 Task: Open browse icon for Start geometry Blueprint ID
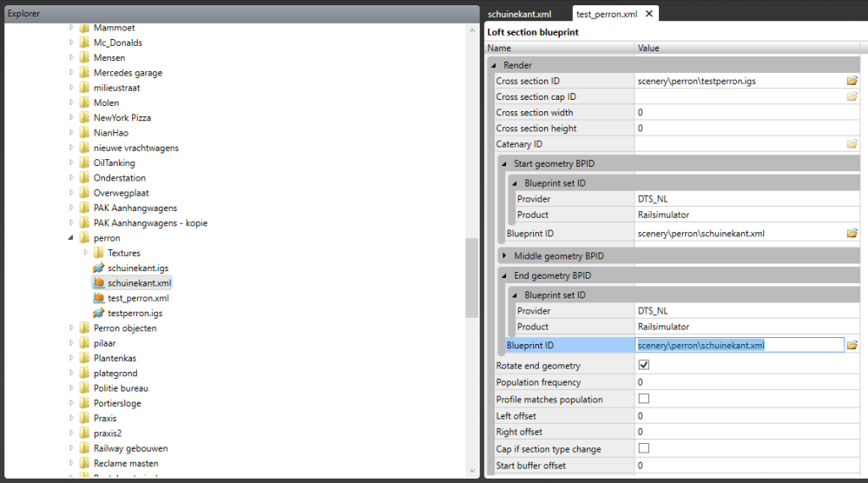tap(852, 233)
